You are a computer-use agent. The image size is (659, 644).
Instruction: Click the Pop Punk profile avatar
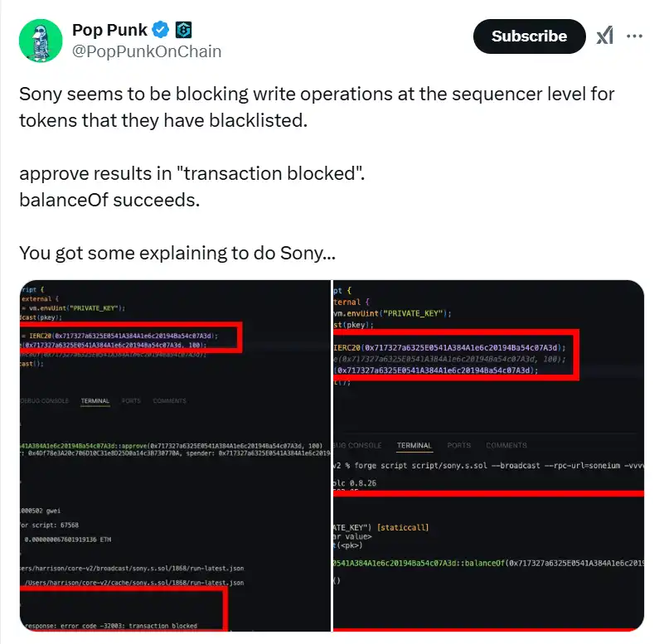point(41,40)
